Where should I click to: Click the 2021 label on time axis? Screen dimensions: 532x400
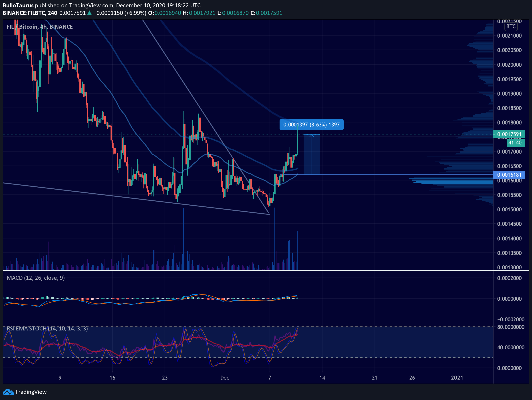(x=457, y=378)
